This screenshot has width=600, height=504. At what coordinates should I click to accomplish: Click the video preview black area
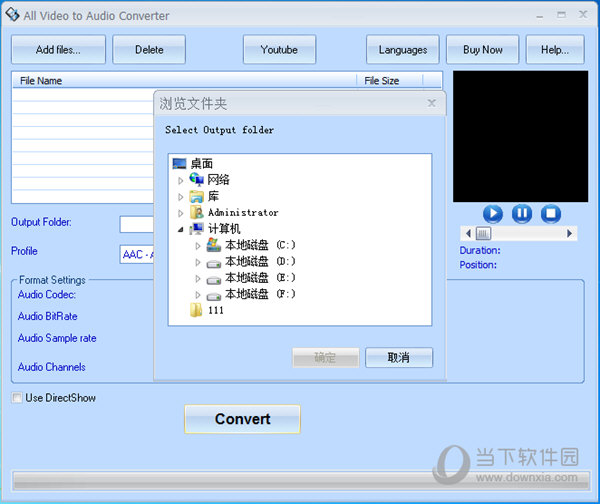520,136
